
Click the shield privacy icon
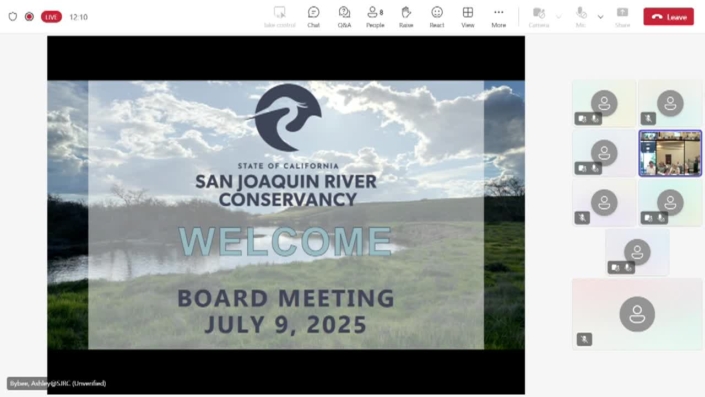13,17
